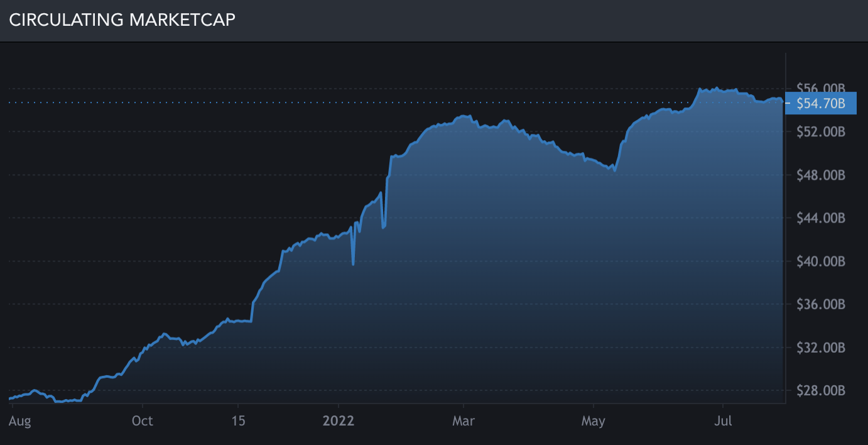The width and height of the screenshot is (868, 445).
Task: Select the $40.00B value on the y-axis
Action: pos(822,262)
